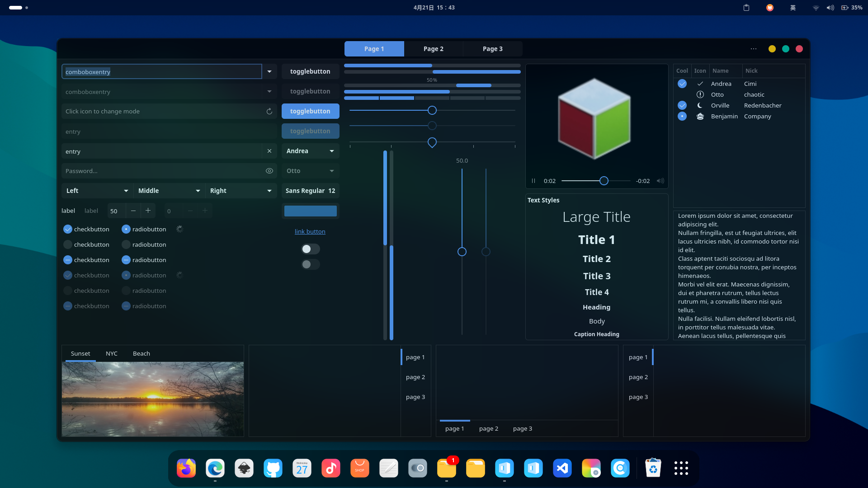Open the Sans Regular 12 font chooser
The image size is (868, 488).
tap(311, 191)
